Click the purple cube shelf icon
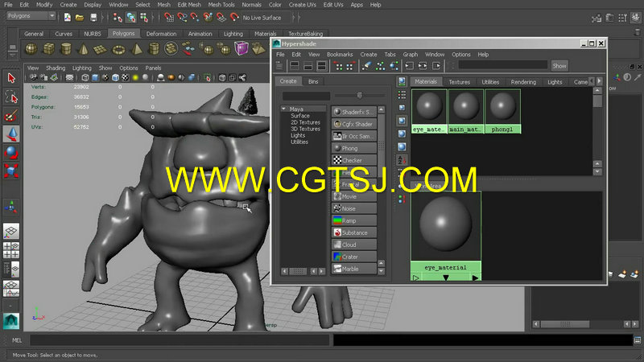This screenshot has height=362, width=644. [242, 48]
